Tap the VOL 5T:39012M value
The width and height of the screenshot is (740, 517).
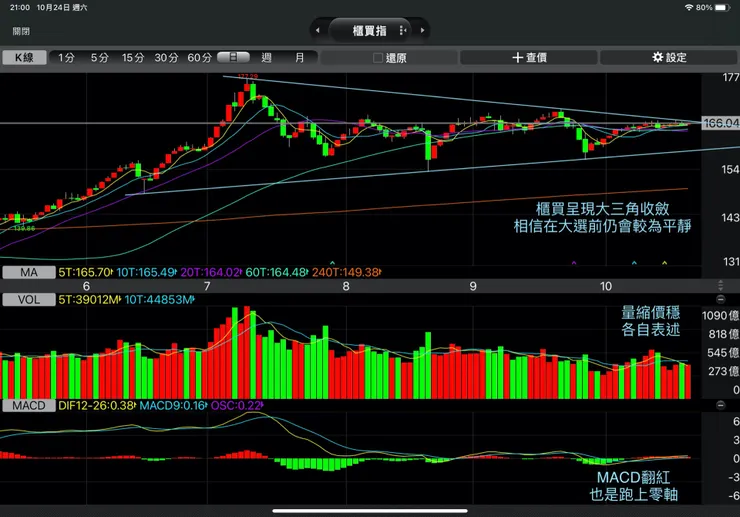[89, 299]
